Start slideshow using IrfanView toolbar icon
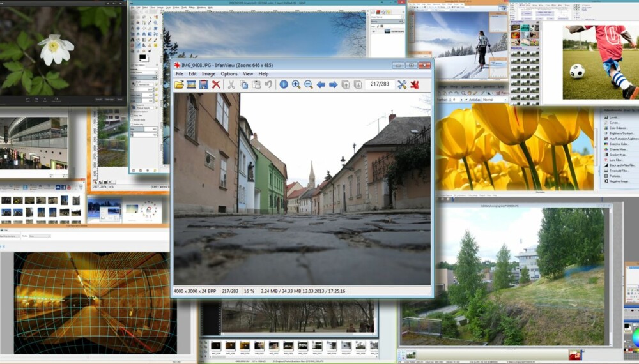639x364 pixels. point(191,85)
